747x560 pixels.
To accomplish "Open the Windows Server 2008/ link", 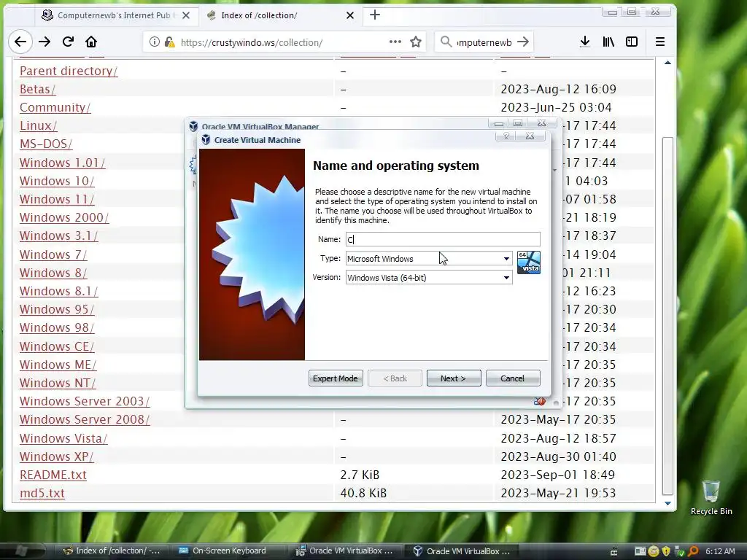I will tap(85, 419).
